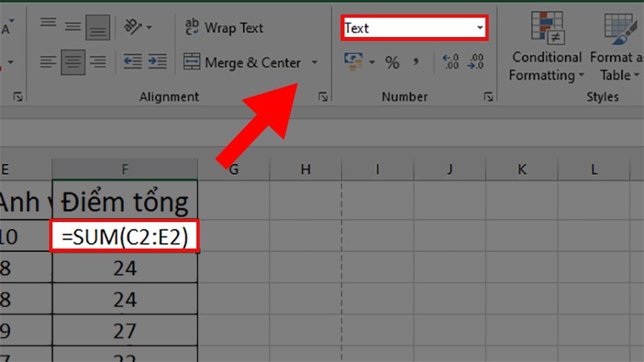644x362 pixels.
Task: Increase Decimal places
Action: [x=451, y=62]
